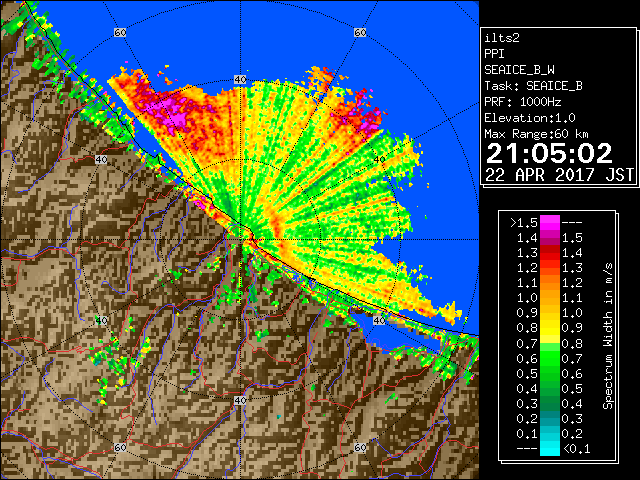Click the northeast 60 km ring label

click(x=360, y=32)
